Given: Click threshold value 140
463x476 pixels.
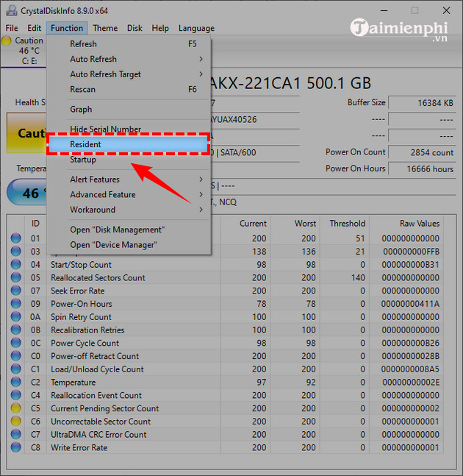Looking at the screenshot, I should point(358,278).
